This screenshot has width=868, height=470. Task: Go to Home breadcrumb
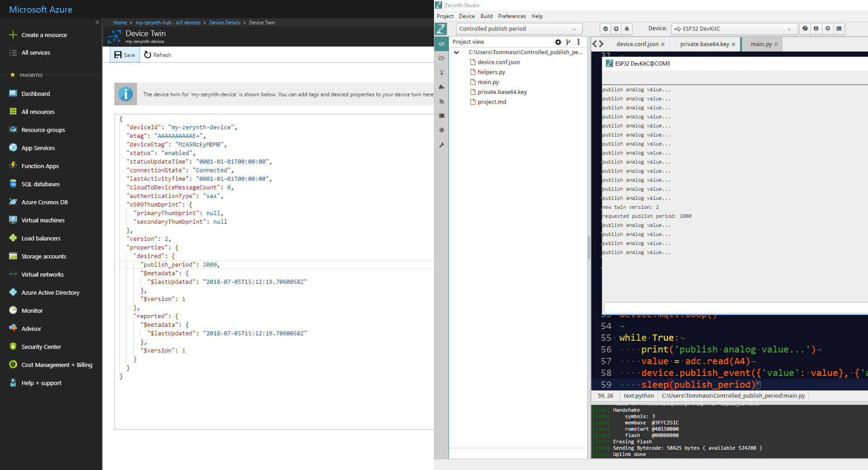tap(120, 23)
